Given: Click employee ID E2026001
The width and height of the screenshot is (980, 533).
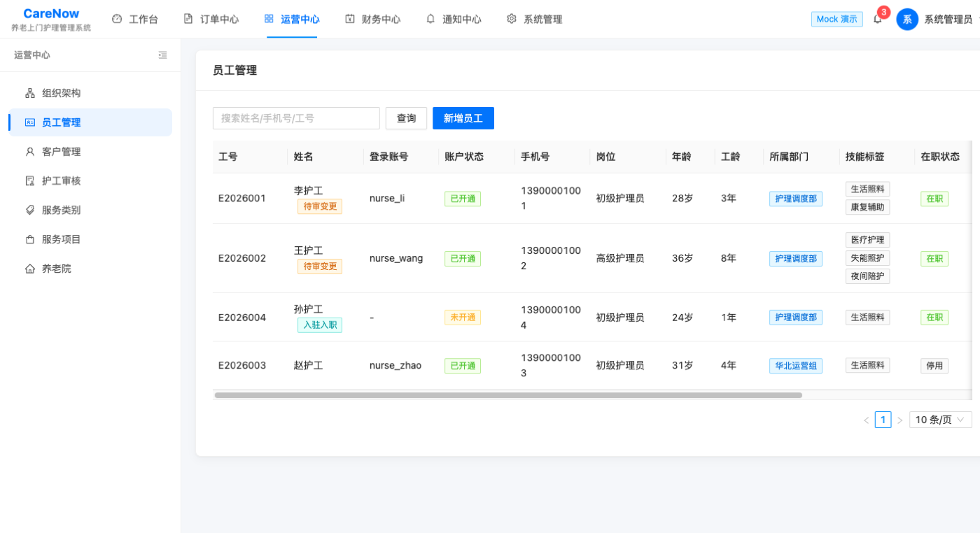Looking at the screenshot, I should 242,198.
